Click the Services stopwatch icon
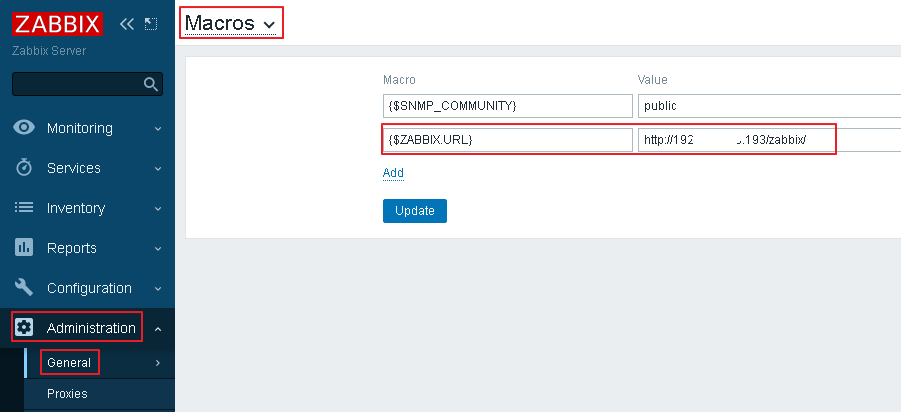Viewport: 901px width, 412px height. 24,168
